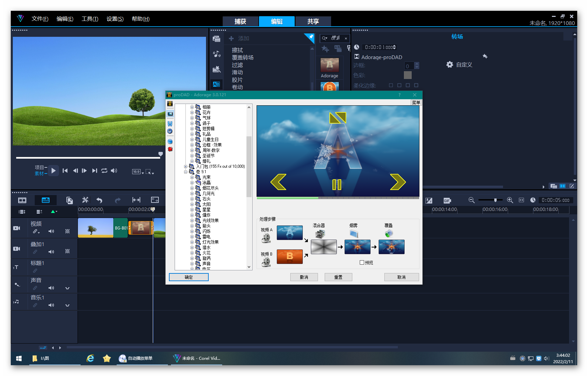This screenshot has width=588, height=376.
Task: Click the binoculars search icon in Adorage
Action: [170, 124]
